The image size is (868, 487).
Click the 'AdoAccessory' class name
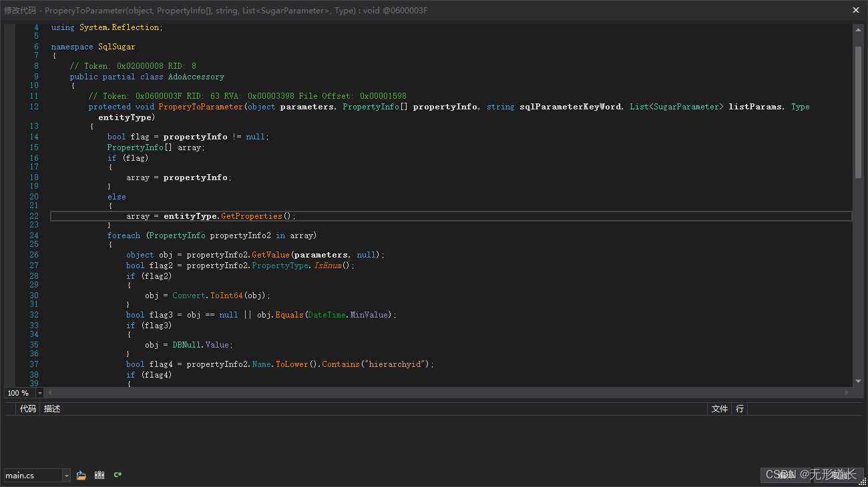[x=196, y=77]
